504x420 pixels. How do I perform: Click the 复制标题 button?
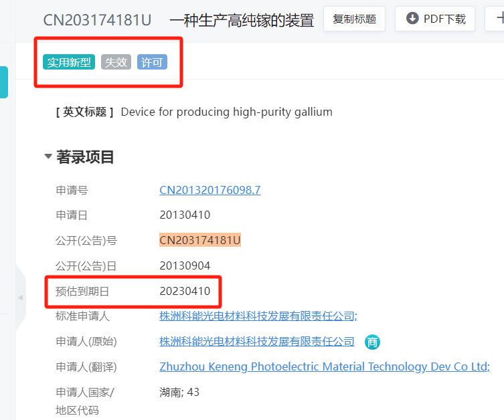tap(354, 19)
